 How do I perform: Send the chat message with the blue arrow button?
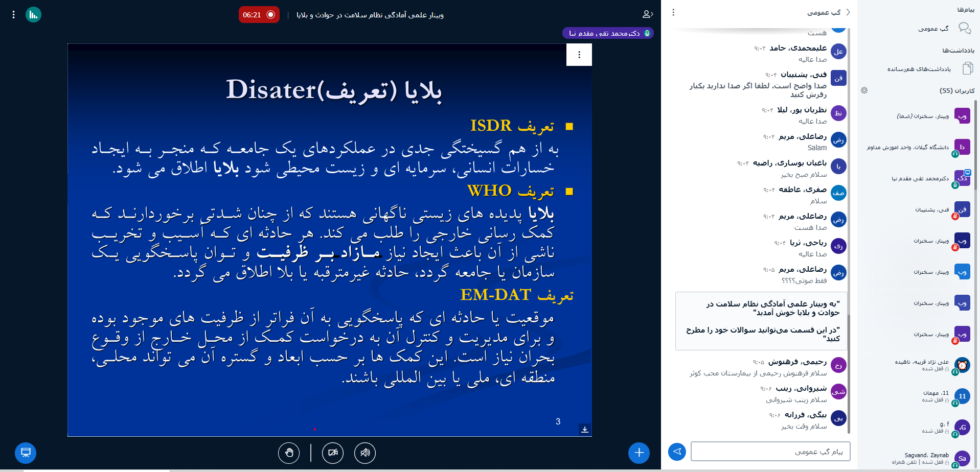[677, 452]
